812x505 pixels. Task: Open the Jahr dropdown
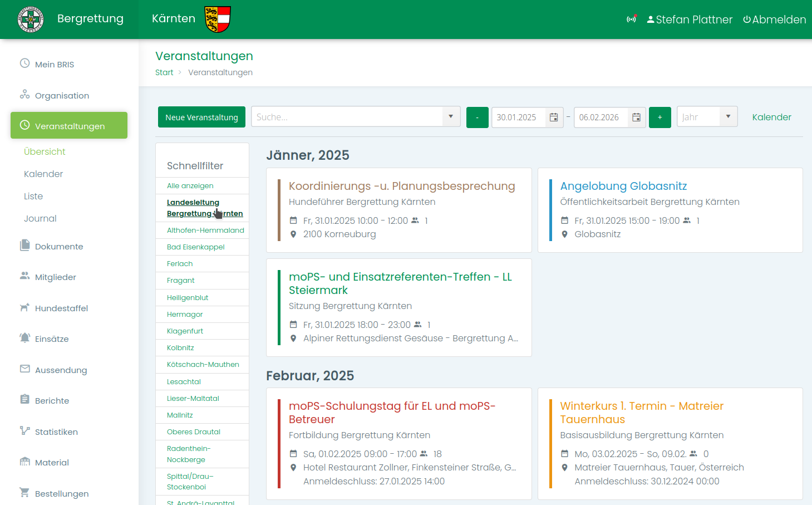coord(727,117)
